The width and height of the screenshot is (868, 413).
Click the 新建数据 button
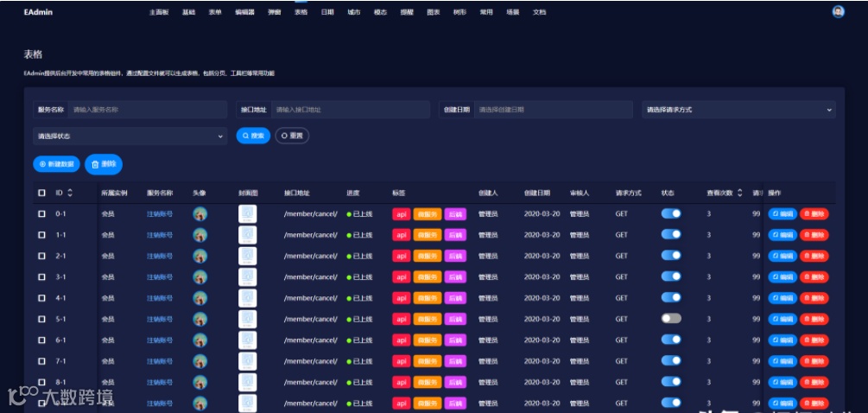click(x=56, y=164)
